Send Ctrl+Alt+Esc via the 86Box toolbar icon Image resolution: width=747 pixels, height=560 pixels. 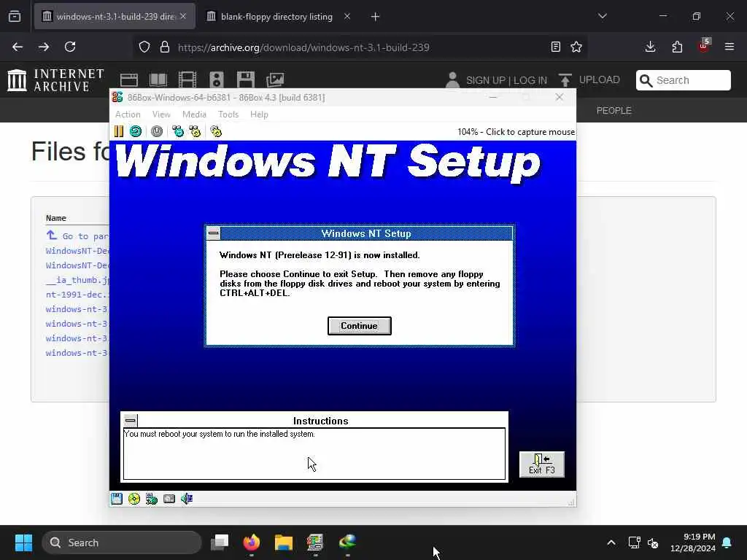pyautogui.click(x=195, y=131)
